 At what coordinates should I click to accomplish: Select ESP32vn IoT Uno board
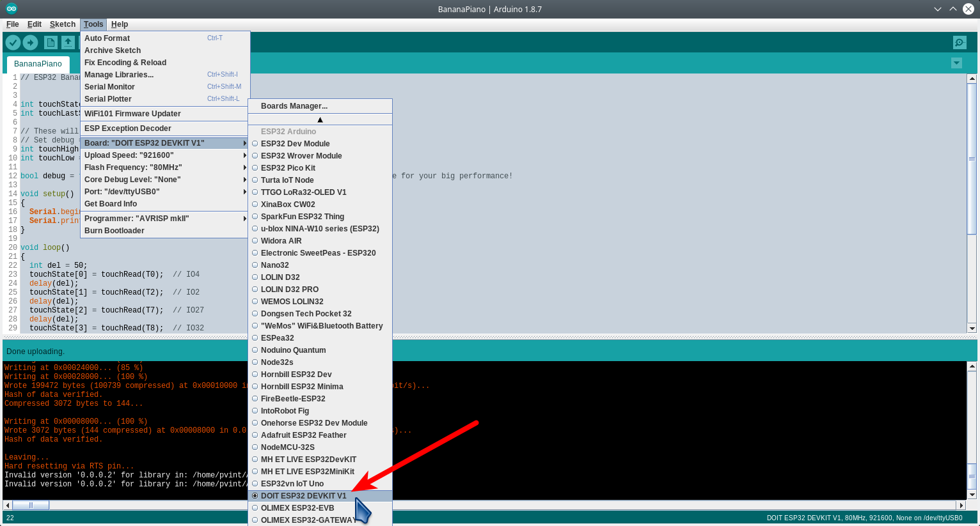[x=320, y=484]
